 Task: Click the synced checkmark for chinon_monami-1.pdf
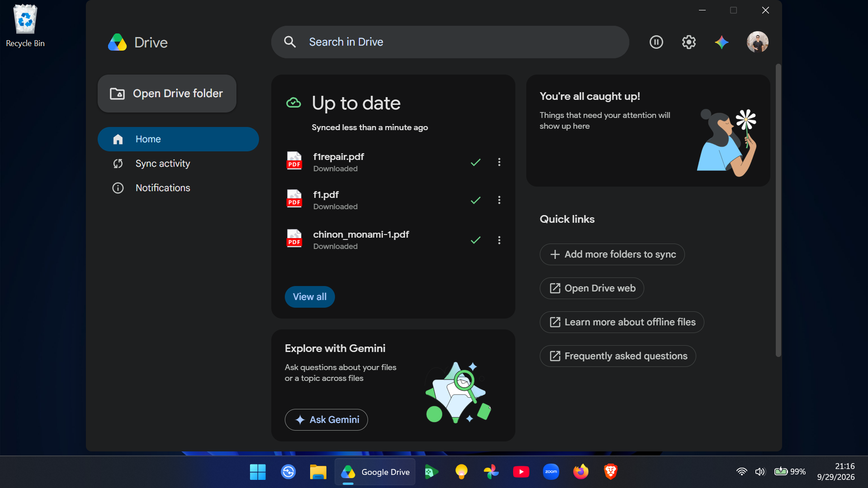tap(476, 240)
